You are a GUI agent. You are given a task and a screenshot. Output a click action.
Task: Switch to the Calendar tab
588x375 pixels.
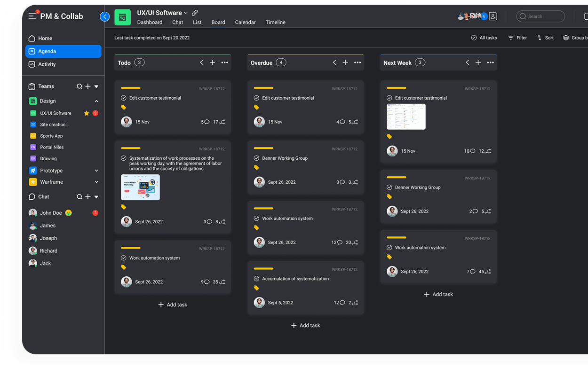(x=246, y=23)
